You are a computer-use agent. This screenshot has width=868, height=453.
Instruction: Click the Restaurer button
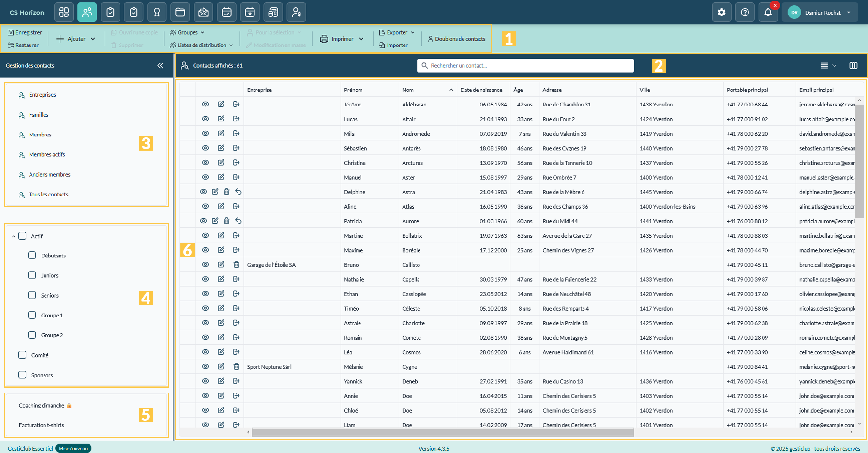[23, 45]
